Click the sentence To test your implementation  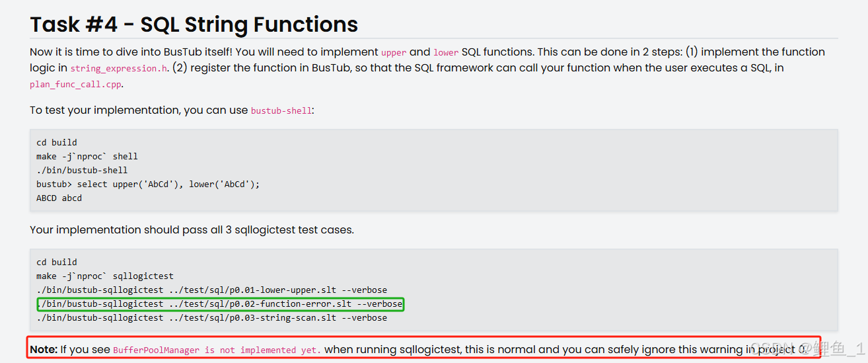point(172,110)
